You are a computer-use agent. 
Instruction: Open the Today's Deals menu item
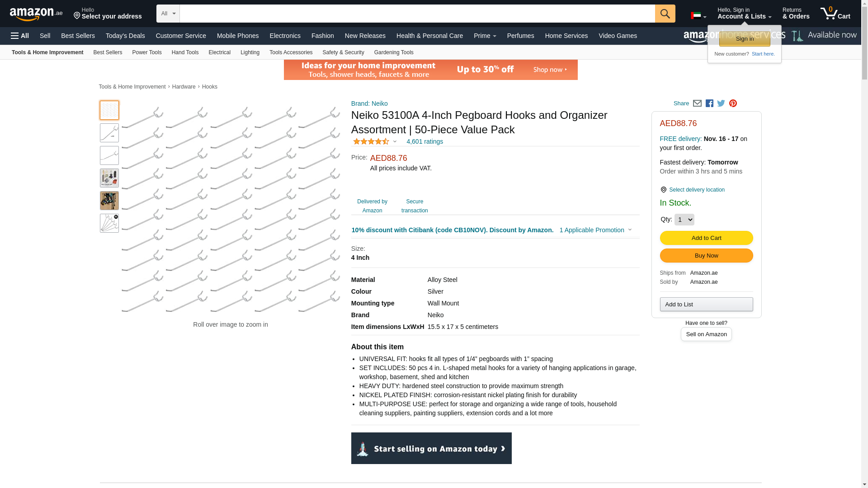tap(125, 36)
